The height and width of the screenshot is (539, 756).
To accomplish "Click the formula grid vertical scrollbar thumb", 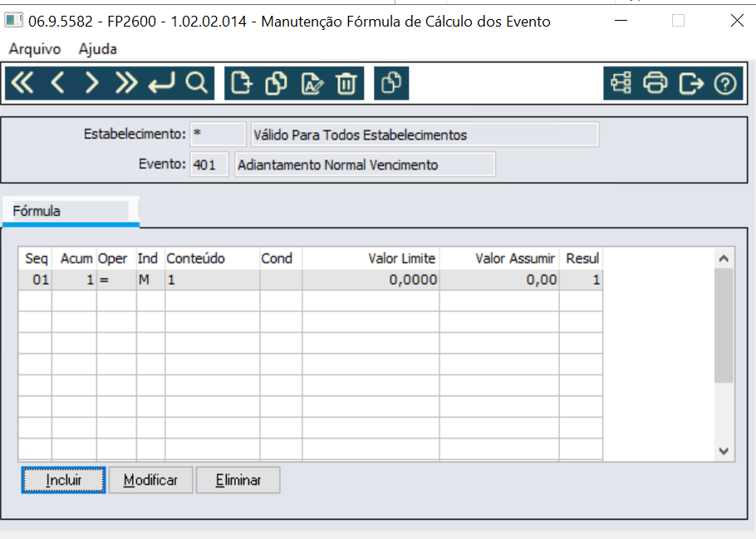I will pyautogui.click(x=724, y=326).
